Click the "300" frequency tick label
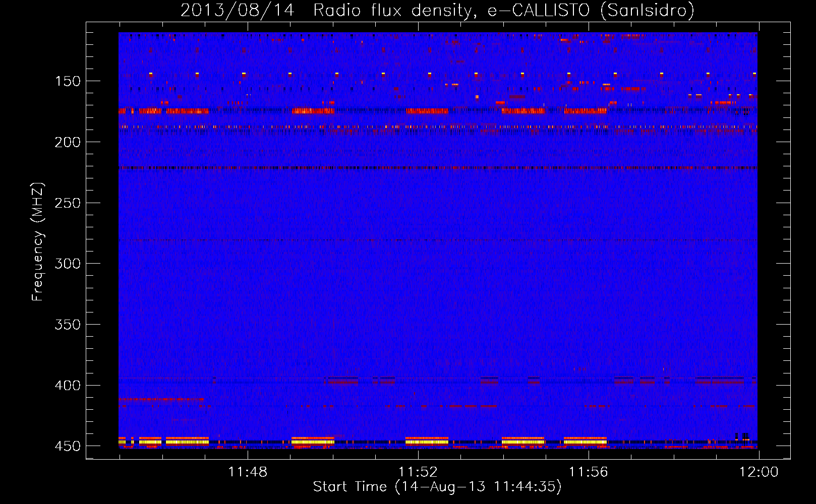816x504 pixels. [x=68, y=264]
